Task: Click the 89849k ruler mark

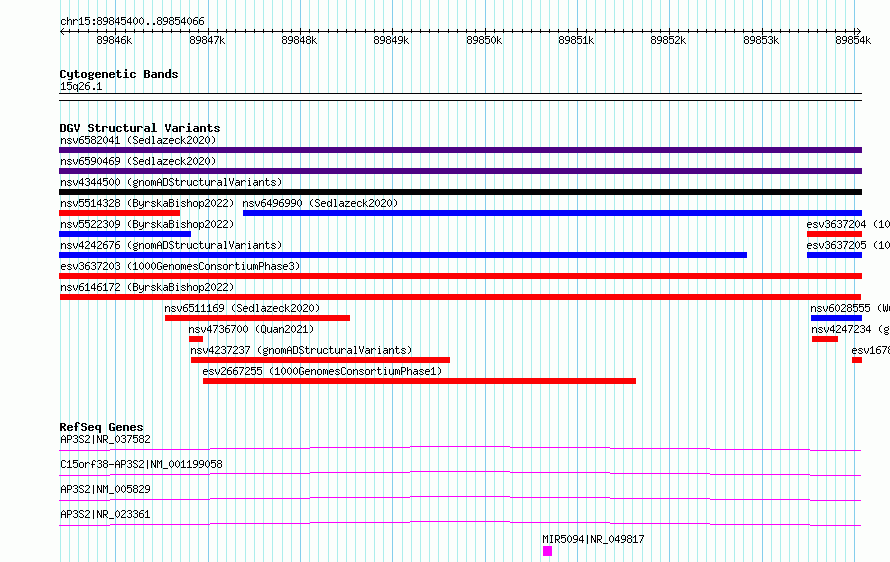Action: 391,40
